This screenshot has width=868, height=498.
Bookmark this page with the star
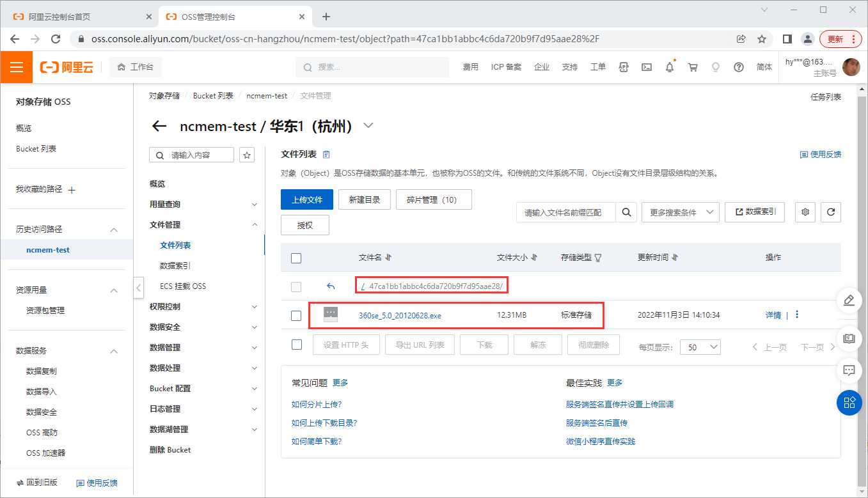762,39
